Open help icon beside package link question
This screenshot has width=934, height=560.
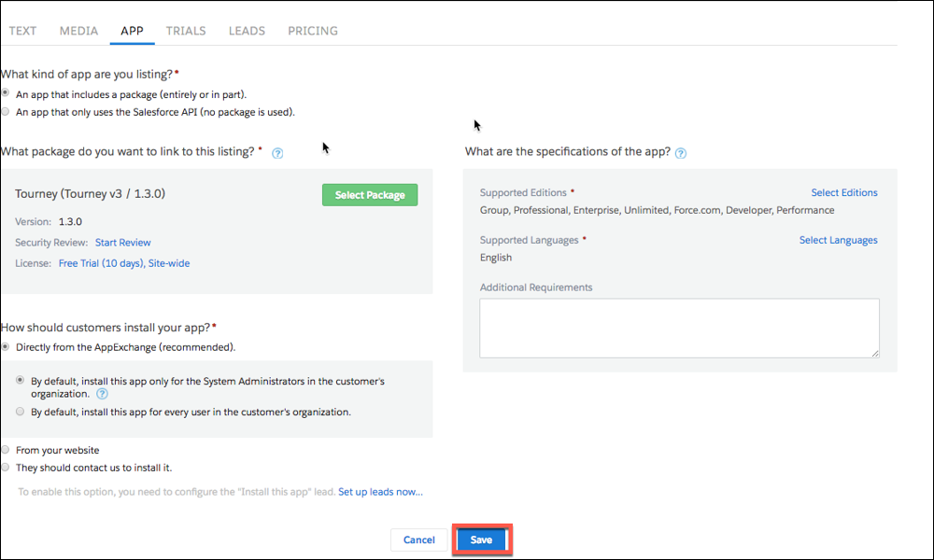tap(277, 153)
